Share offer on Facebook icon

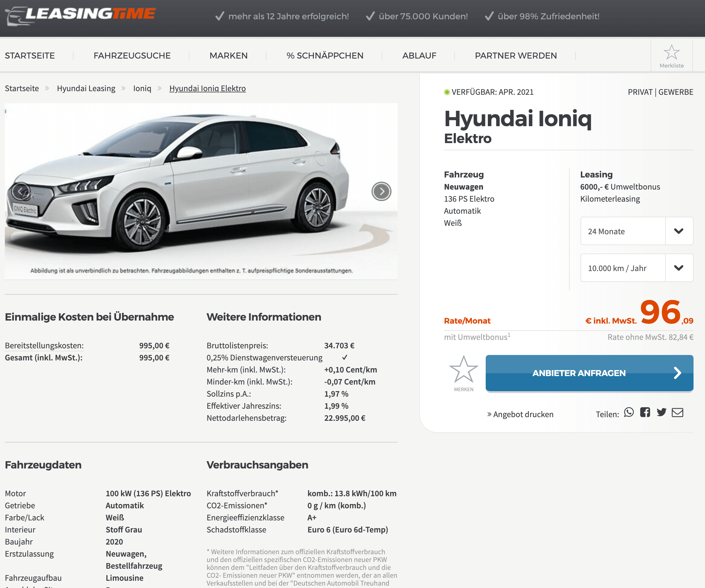(645, 412)
